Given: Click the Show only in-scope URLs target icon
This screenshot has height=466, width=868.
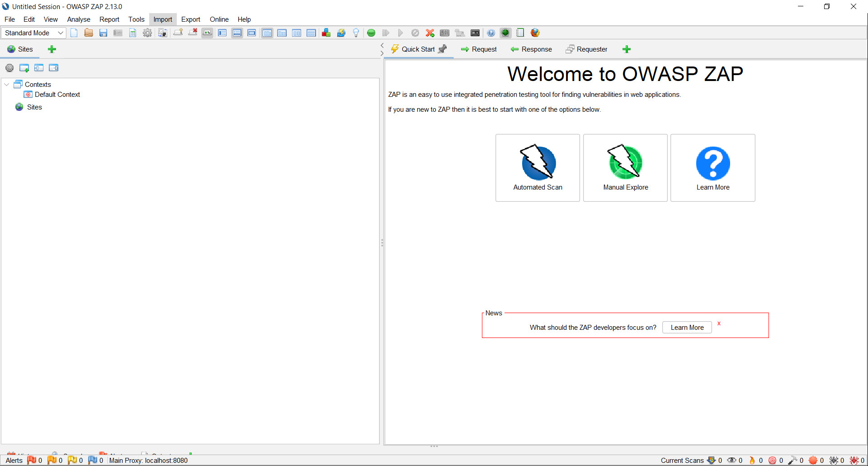Looking at the screenshot, I should coord(9,68).
